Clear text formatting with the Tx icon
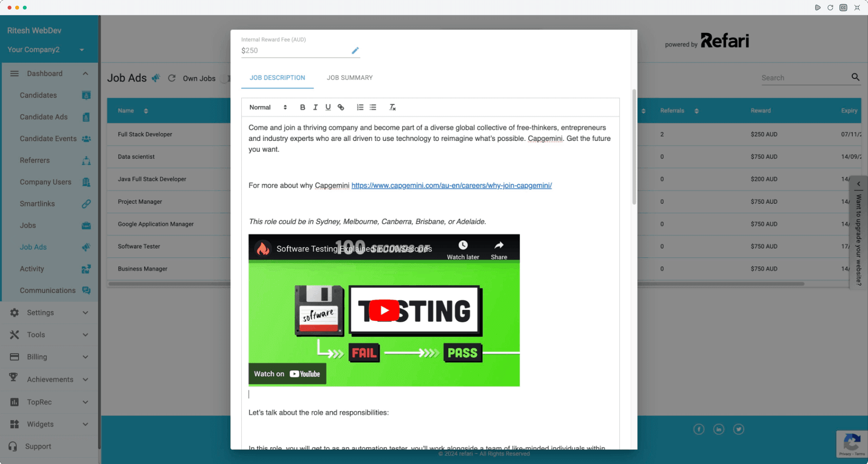This screenshot has height=464, width=868. tap(393, 108)
